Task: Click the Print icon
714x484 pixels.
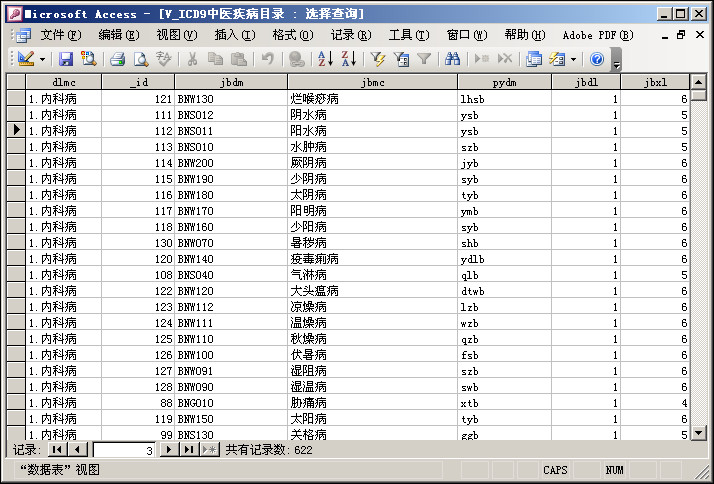Action: click(x=117, y=59)
